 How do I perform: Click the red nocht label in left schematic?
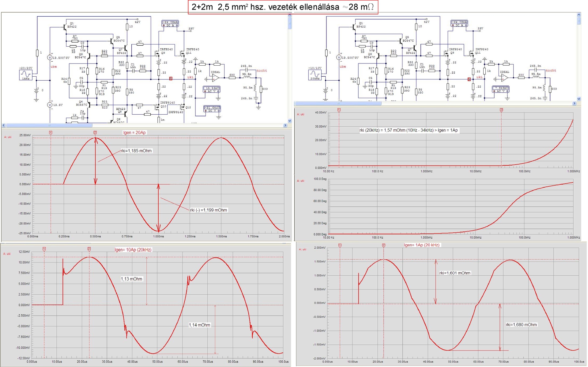(x=262, y=71)
